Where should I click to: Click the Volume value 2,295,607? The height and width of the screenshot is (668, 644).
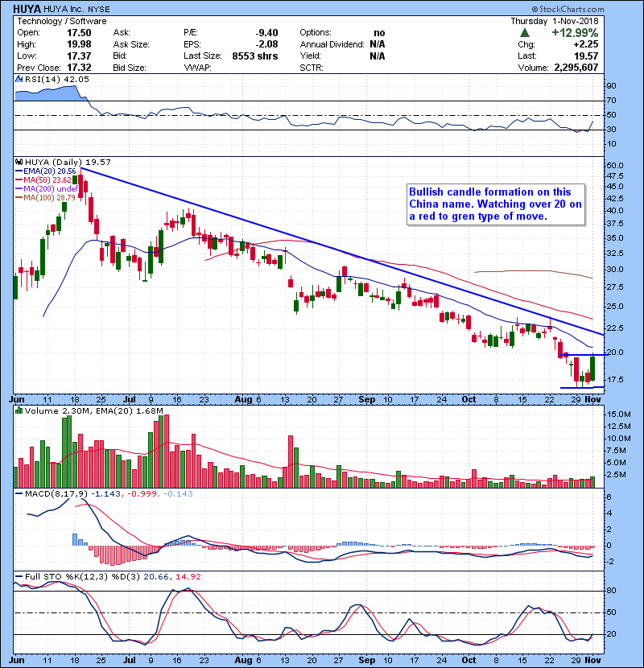coord(576,68)
